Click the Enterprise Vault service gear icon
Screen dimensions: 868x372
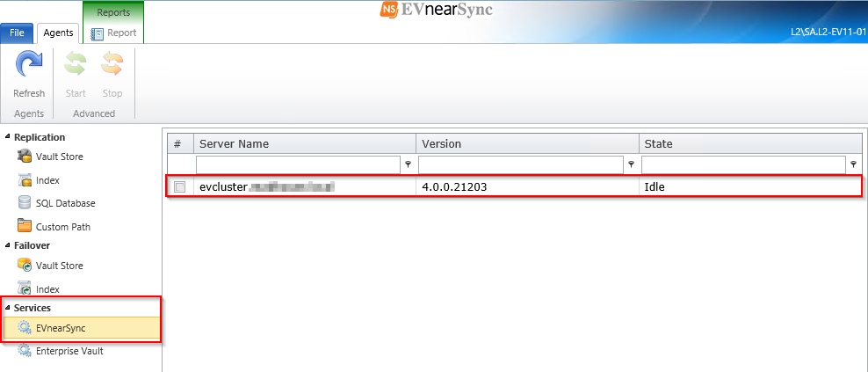point(25,351)
